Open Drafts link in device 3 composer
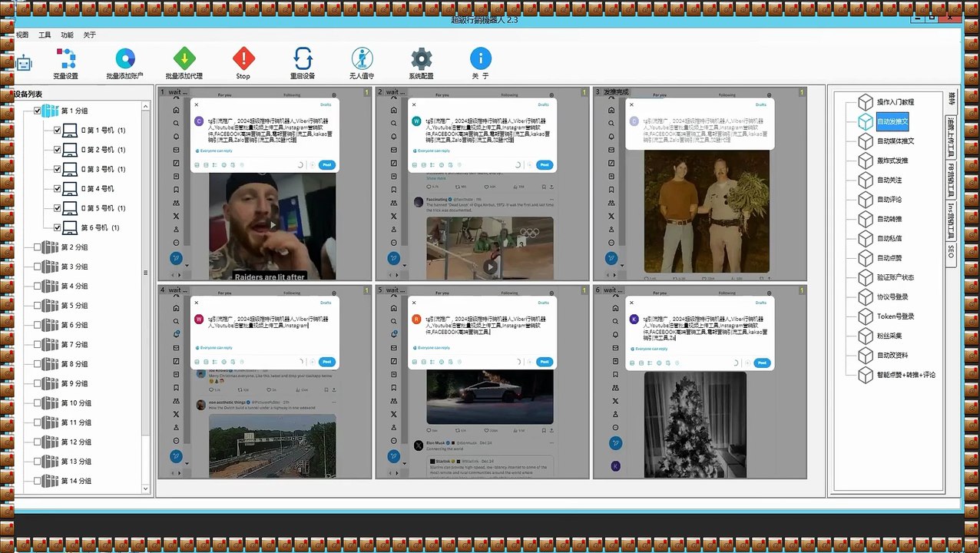The image size is (980, 553). (x=761, y=104)
